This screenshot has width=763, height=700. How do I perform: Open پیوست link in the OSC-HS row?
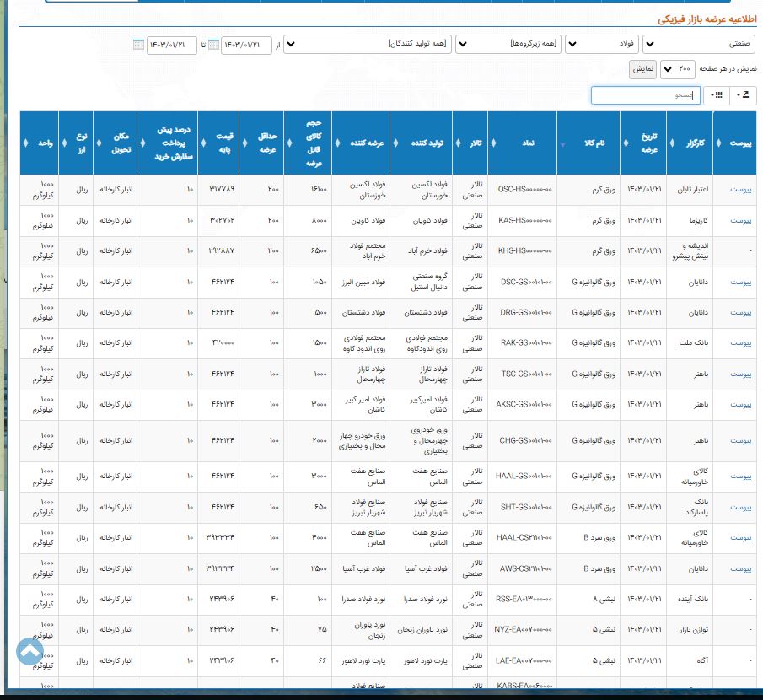coord(740,190)
